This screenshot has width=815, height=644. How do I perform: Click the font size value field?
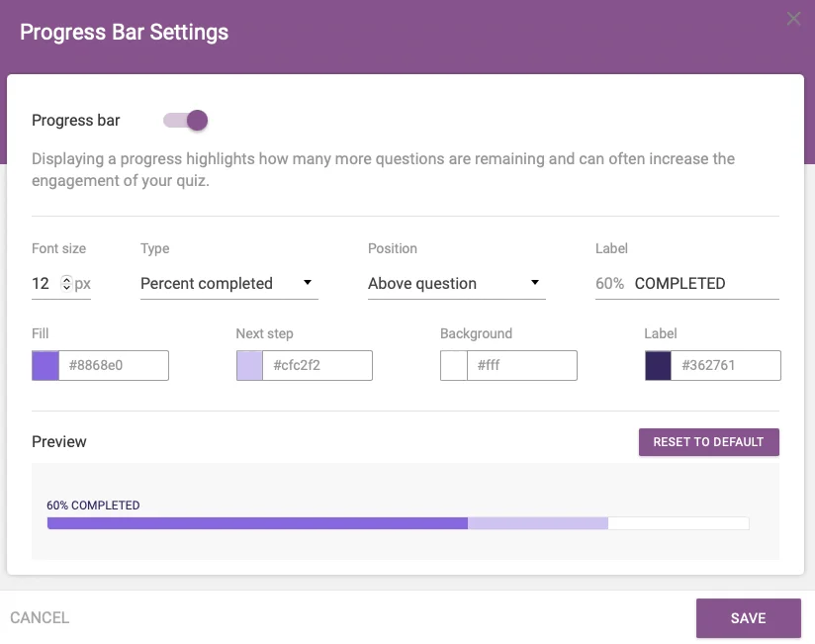point(42,284)
